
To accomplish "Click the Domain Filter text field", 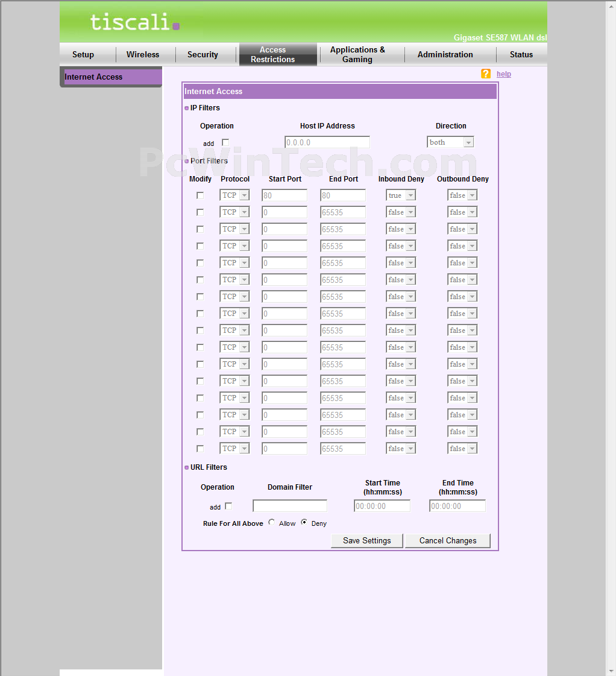I will [x=290, y=506].
